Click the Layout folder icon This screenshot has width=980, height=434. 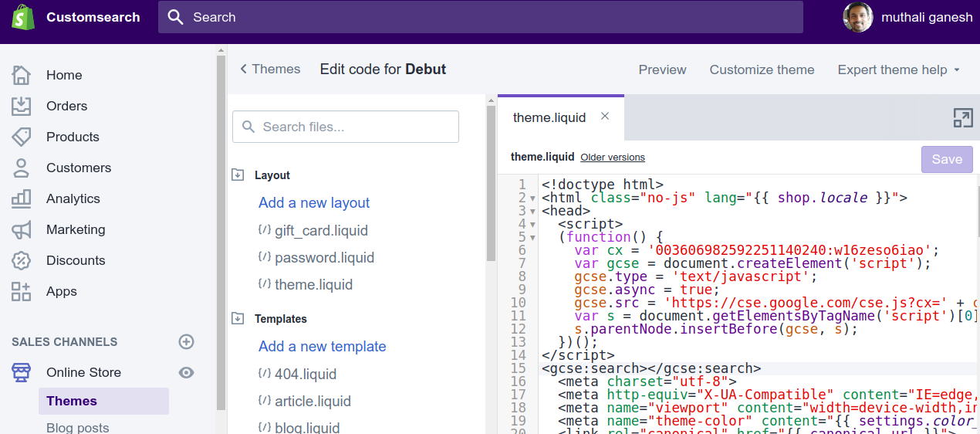click(238, 175)
